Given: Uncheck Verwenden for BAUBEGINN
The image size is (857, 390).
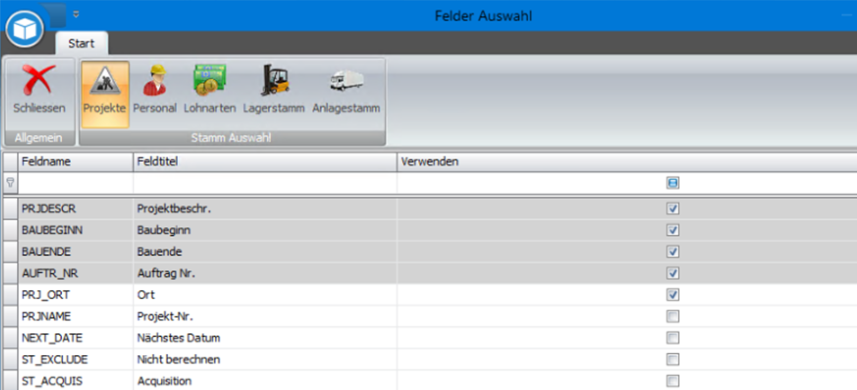Looking at the screenshot, I should point(673,230).
